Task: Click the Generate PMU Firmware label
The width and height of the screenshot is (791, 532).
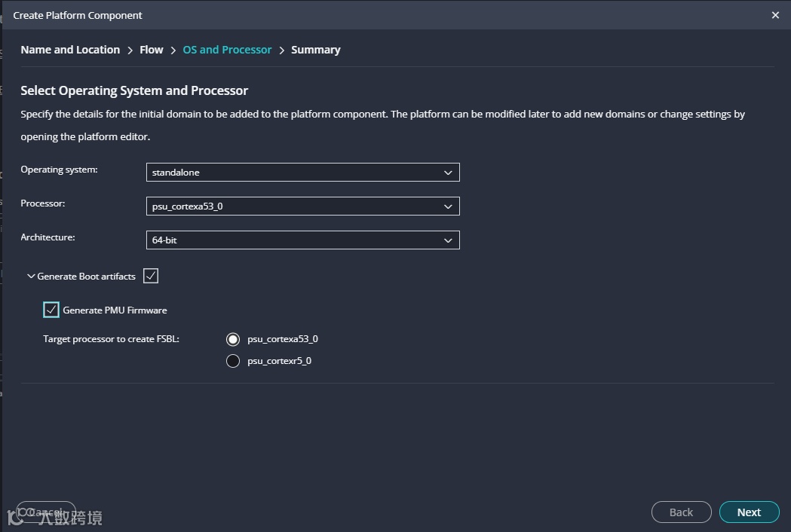Action: (115, 310)
